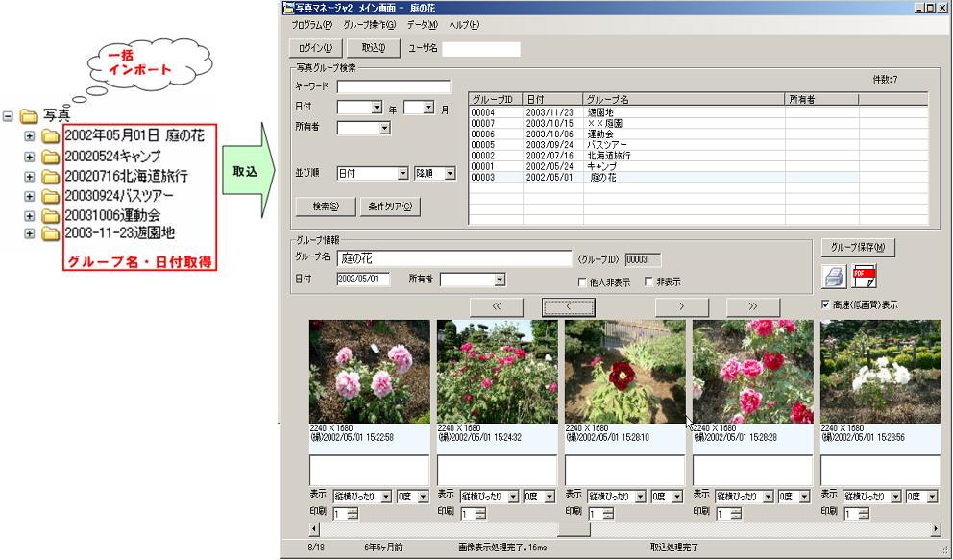Screen dimensions: 953x560
Task: Click the 運動会 folder icon in tree
Action: 51,214
